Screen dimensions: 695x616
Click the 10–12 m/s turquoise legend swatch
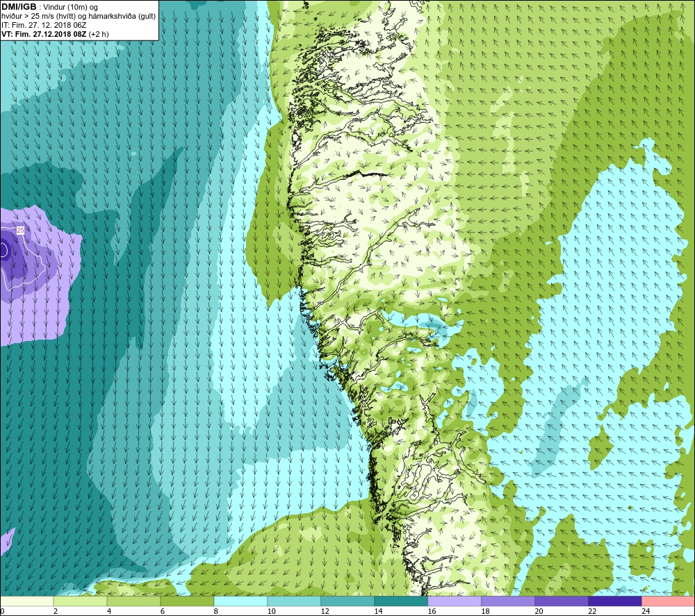[x=294, y=601]
